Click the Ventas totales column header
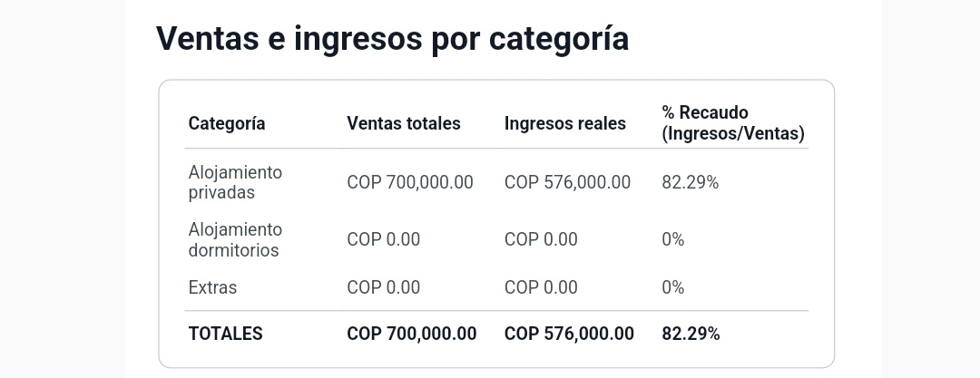 pyautogui.click(x=404, y=123)
